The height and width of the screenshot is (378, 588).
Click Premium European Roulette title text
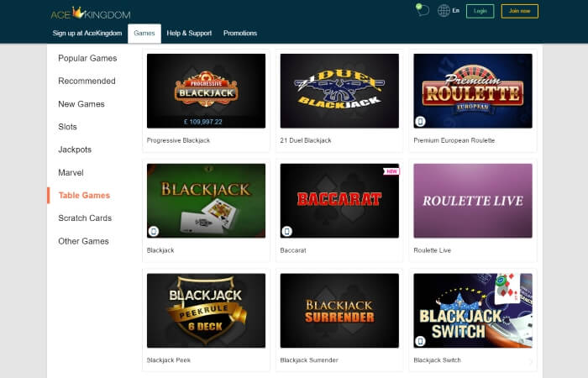454,140
